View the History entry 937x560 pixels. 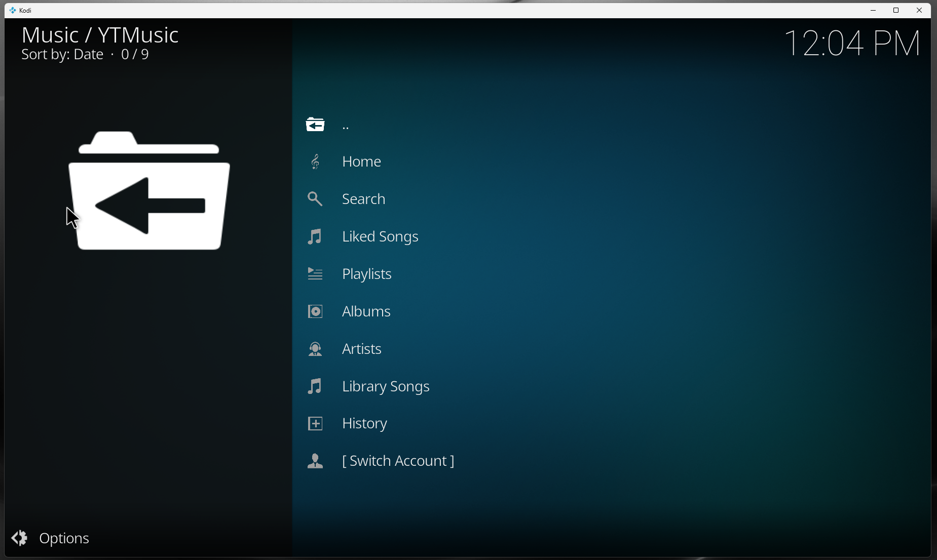365,424
